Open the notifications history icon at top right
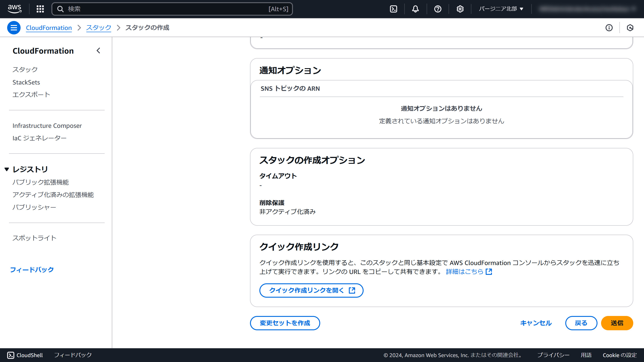Screen dimensions: 644x362 [x=630, y=27]
